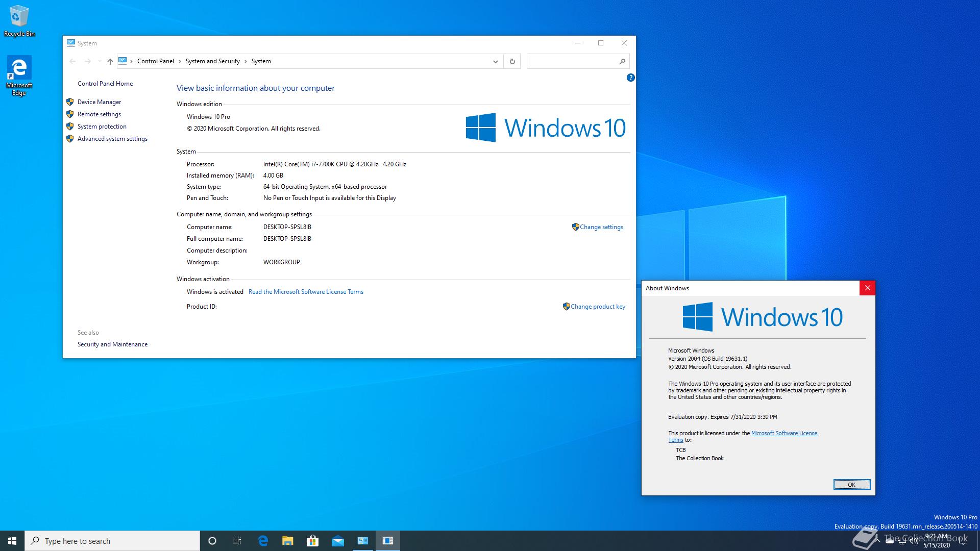The height and width of the screenshot is (551, 980).
Task: Click the installed memory value 4.00 GB
Action: tap(273, 176)
